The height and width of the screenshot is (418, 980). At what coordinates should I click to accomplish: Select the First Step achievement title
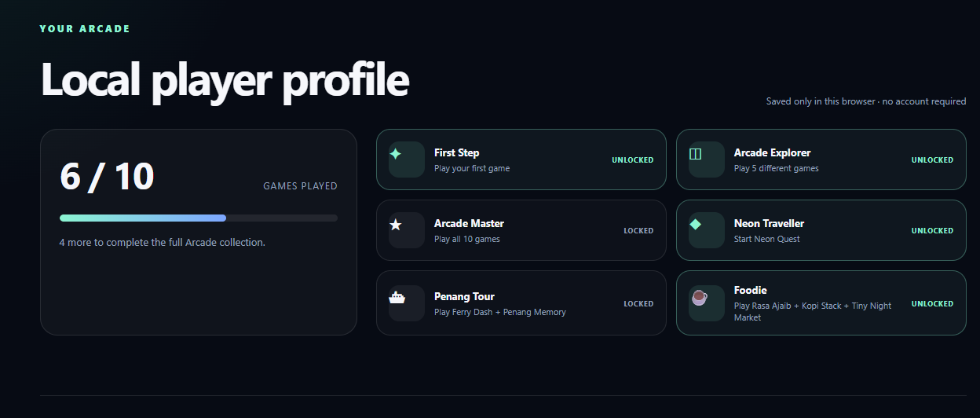(x=456, y=152)
